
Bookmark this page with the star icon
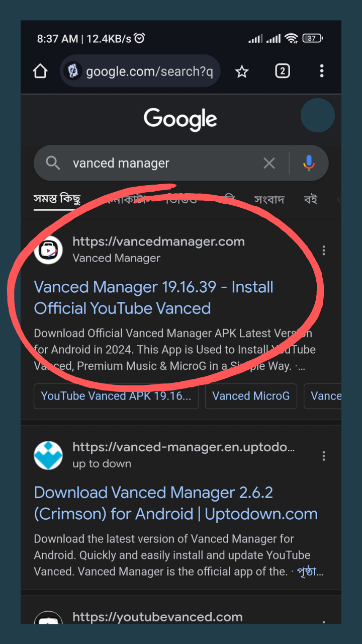242,71
